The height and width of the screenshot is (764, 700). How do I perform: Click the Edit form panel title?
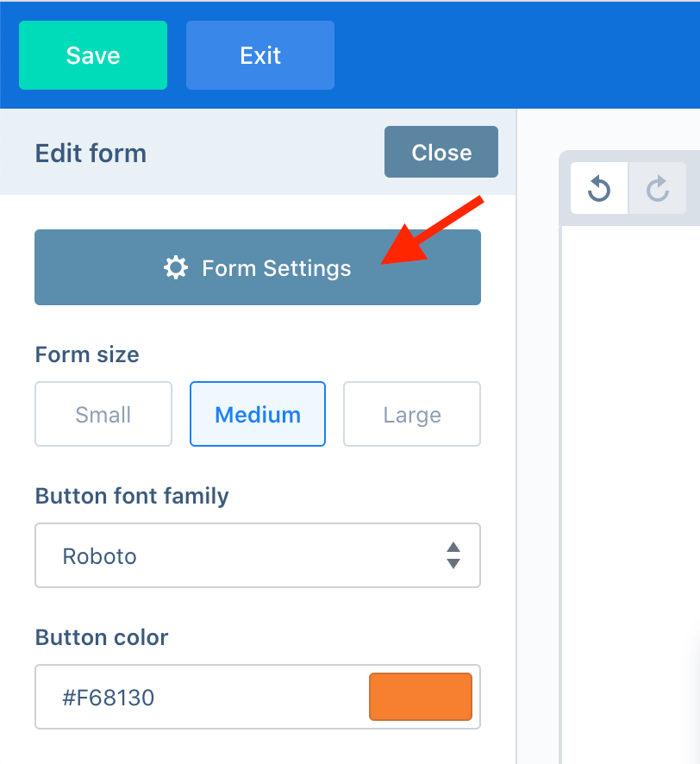tap(91, 153)
